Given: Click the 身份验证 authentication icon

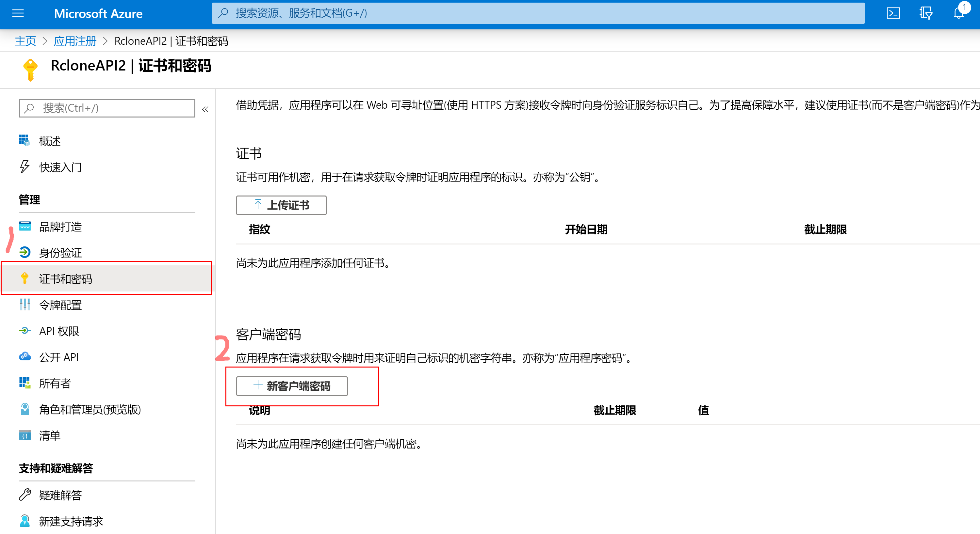Looking at the screenshot, I should [25, 252].
